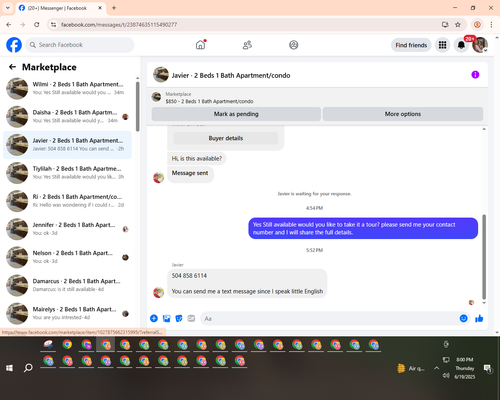This screenshot has width=500, height=400.
Task: Click the blue 'Yes Still available' message bubble
Action: pyautogui.click(x=363, y=228)
